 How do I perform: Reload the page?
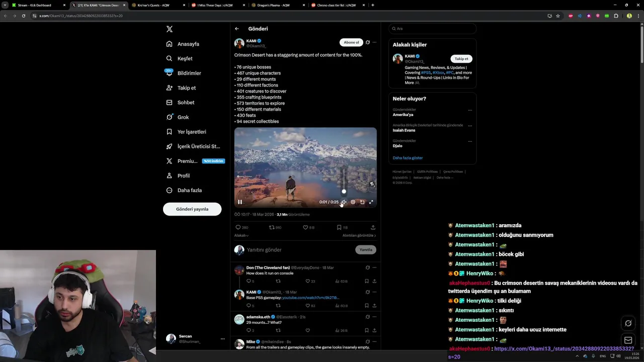[23, 16]
